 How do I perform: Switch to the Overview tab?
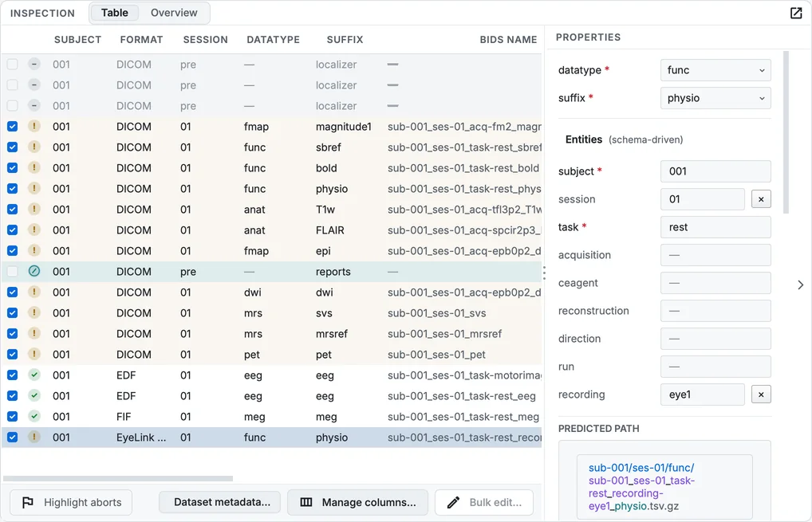[x=174, y=13]
